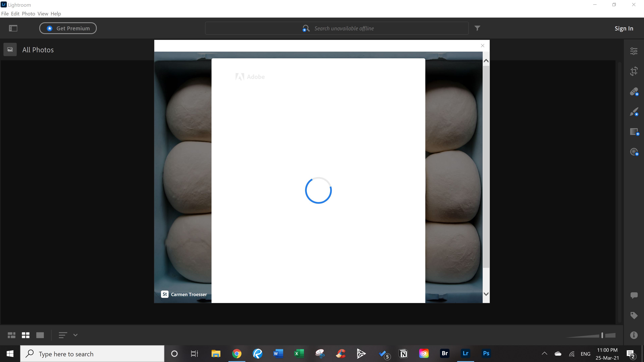Switch to Detail single-photo view
This screenshot has height=362, width=644.
40,335
